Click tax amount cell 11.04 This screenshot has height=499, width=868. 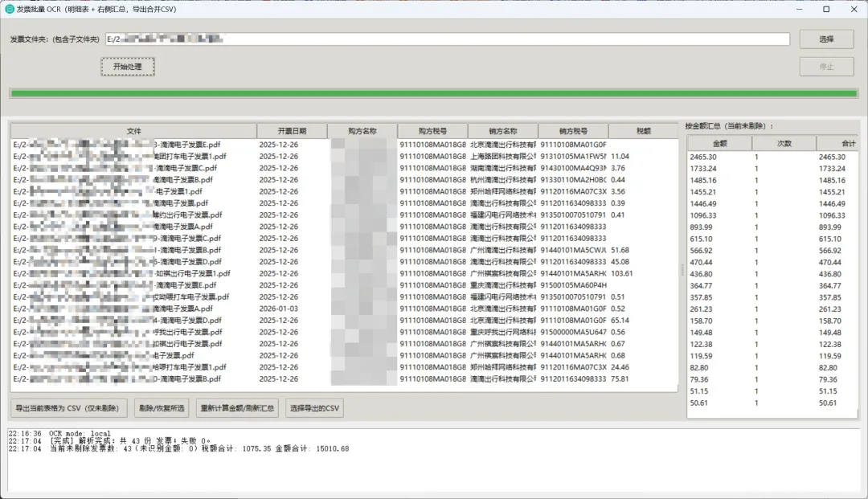coord(620,157)
